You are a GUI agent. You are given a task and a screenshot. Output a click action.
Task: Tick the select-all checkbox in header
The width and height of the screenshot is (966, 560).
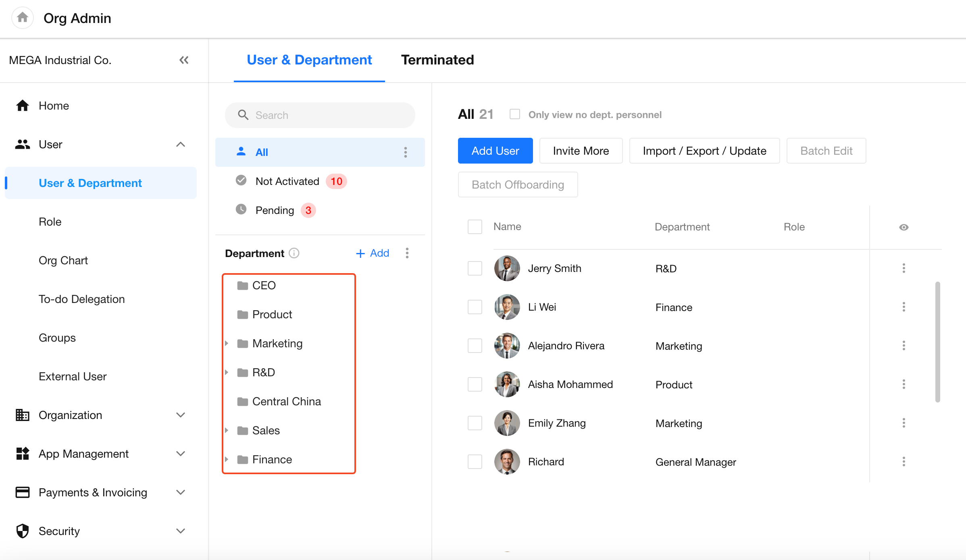[x=475, y=227]
